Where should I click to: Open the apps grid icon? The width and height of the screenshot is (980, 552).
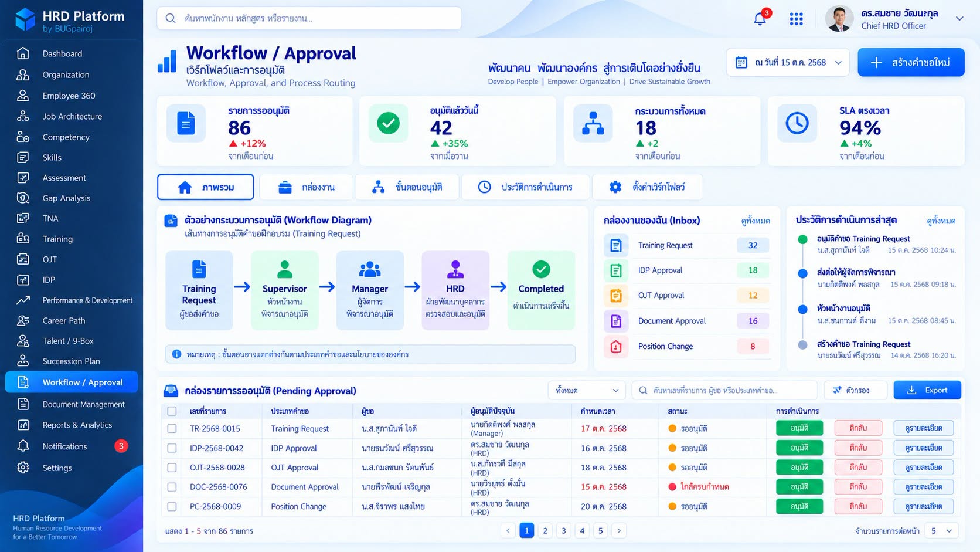click(x=796, y=19)
